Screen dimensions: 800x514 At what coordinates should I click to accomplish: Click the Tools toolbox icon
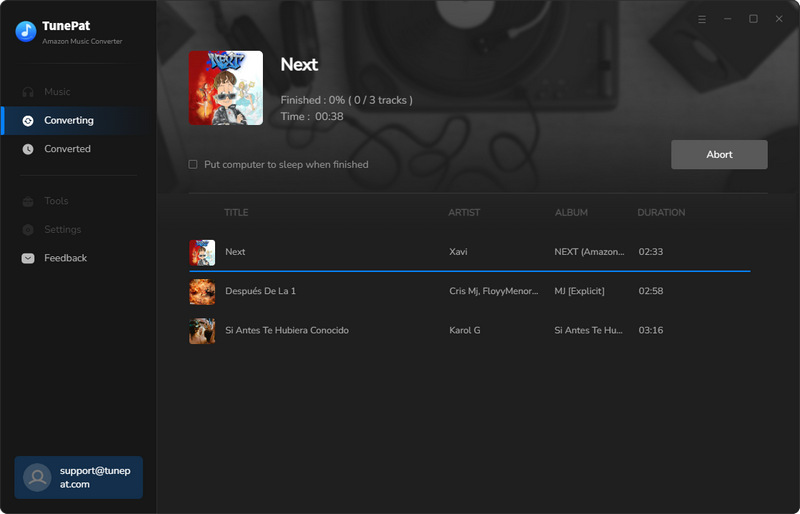pyautogui.click(x=28, y=201)
